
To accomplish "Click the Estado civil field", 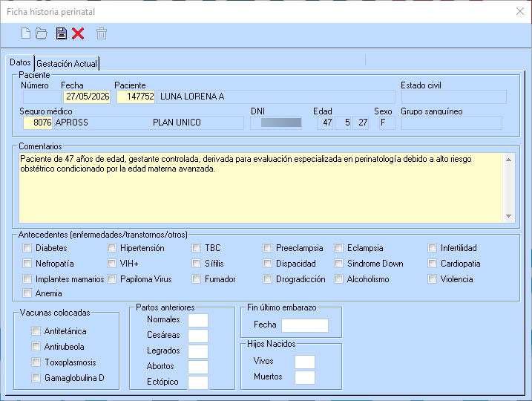I will [453, 97].
